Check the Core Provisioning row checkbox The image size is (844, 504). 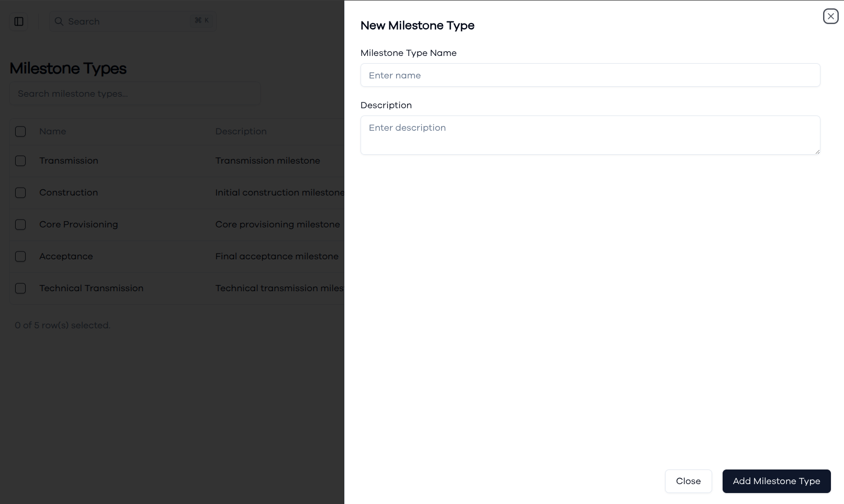20,224
